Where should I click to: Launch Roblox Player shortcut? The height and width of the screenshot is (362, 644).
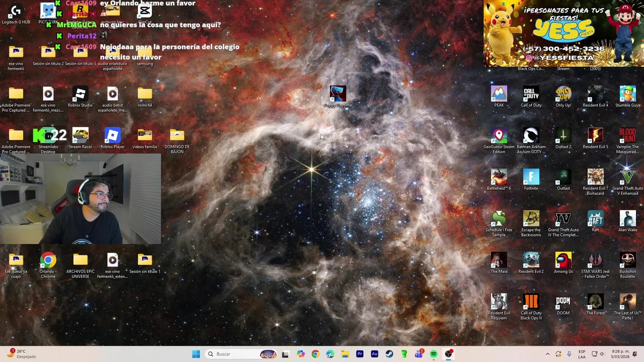[x=112, y=139]
